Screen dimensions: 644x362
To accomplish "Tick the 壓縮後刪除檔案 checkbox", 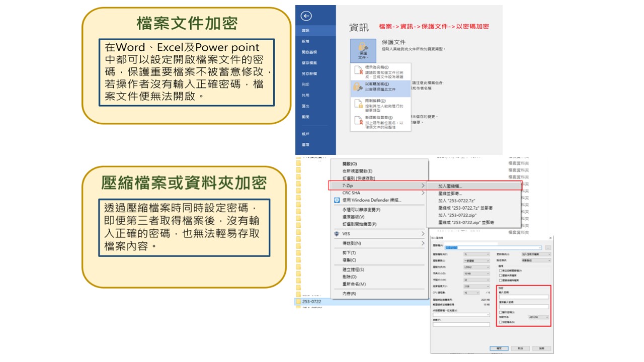I will (501, 280).
